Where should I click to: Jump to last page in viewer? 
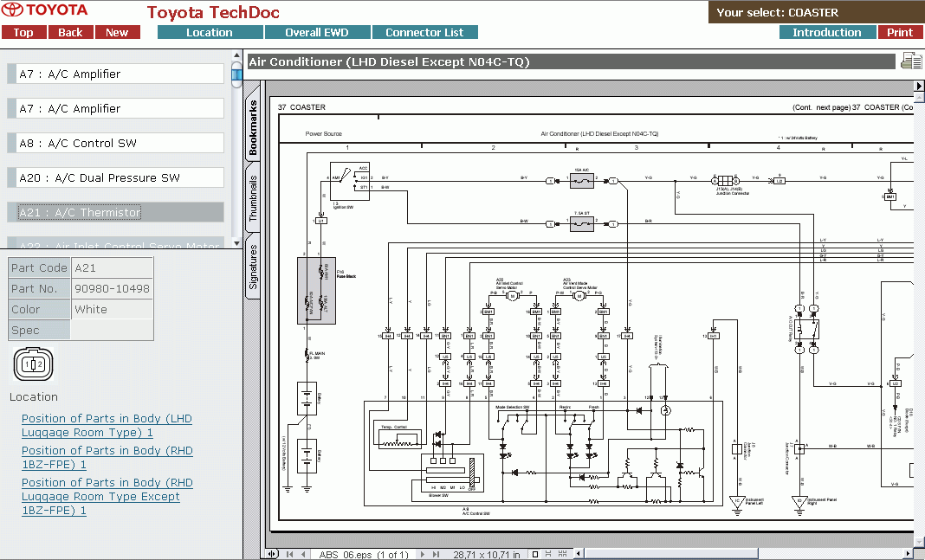click(x=437, y=554)
